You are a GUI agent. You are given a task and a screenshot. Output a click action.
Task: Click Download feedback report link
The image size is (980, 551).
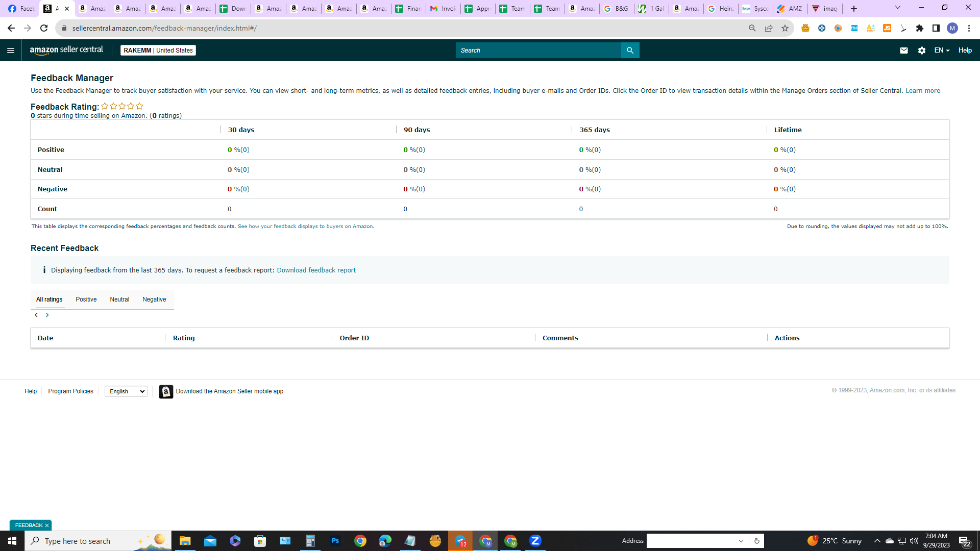click(x=316, y=270)
